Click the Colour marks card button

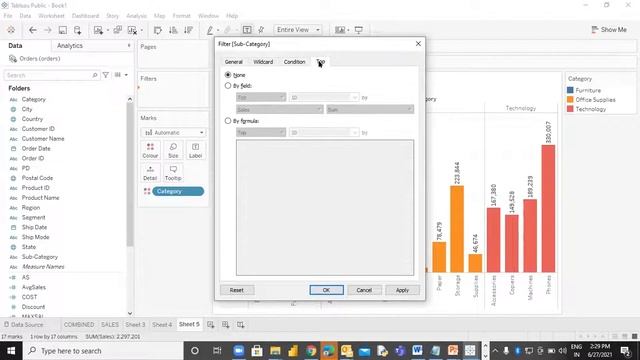[150, 150]
